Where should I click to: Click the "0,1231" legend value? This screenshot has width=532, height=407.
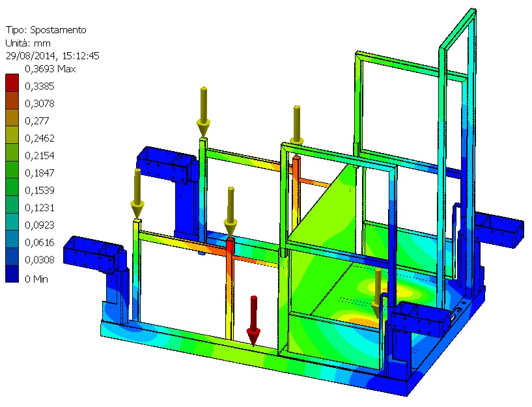click(40, 208)
